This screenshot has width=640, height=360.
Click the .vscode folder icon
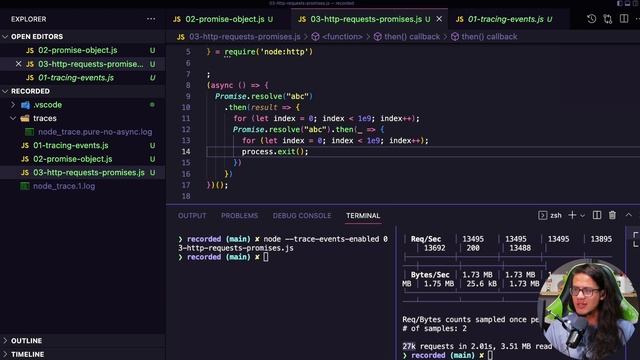(x=25, y=105)
